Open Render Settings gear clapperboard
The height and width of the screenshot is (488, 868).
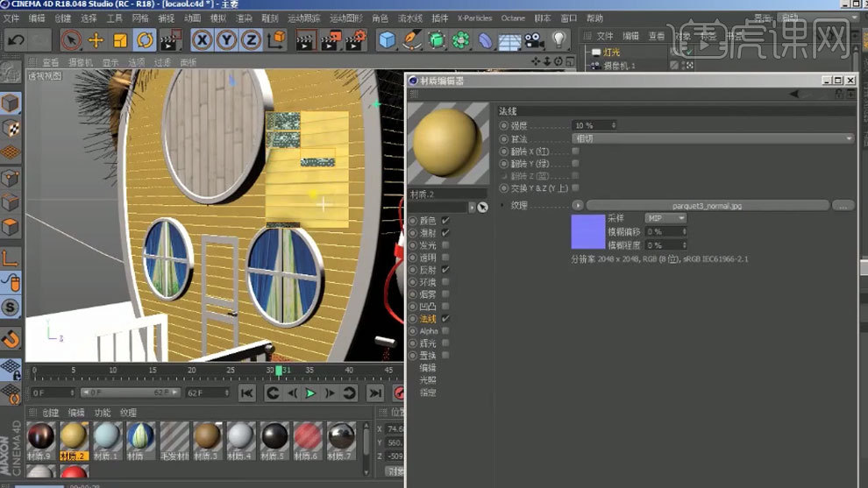click(355, 40)
